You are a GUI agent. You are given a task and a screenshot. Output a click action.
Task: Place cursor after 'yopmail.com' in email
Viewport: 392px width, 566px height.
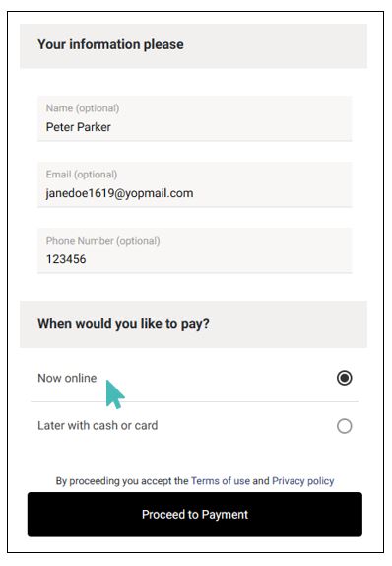194,193
